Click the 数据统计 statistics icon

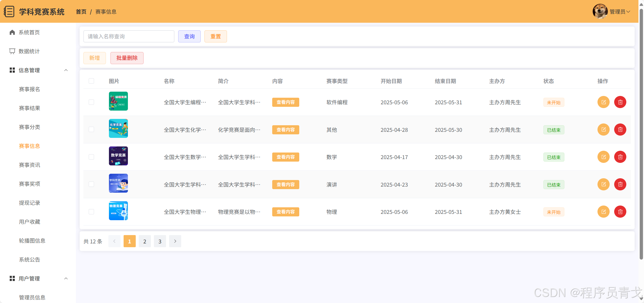pos(12,51)
